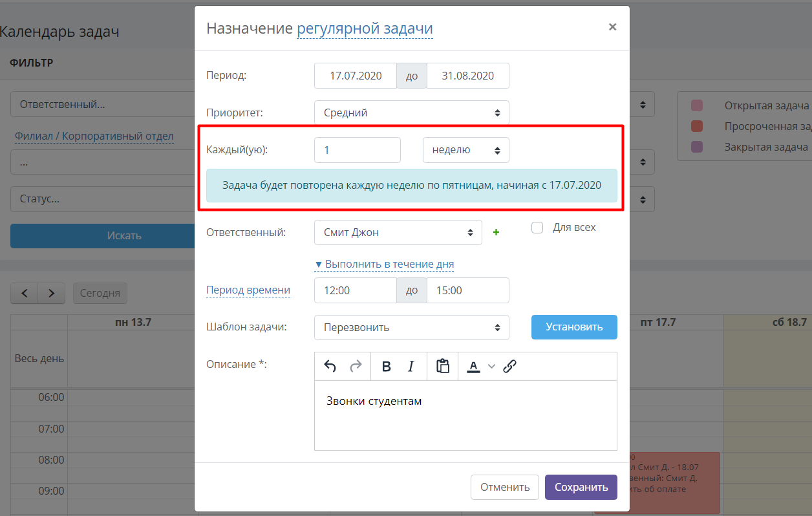Click the '08:00' time row label
Screen dimensions: 812x516
pos(52,460)
